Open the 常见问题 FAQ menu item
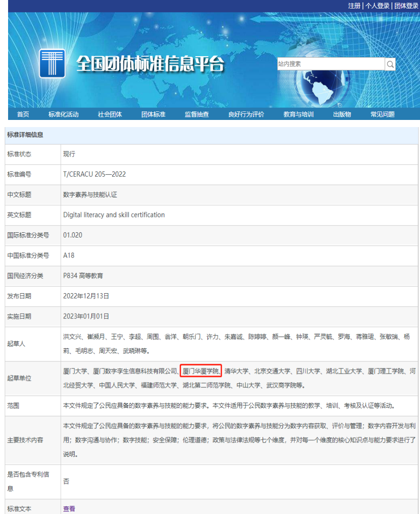 (x=382, y=114)
